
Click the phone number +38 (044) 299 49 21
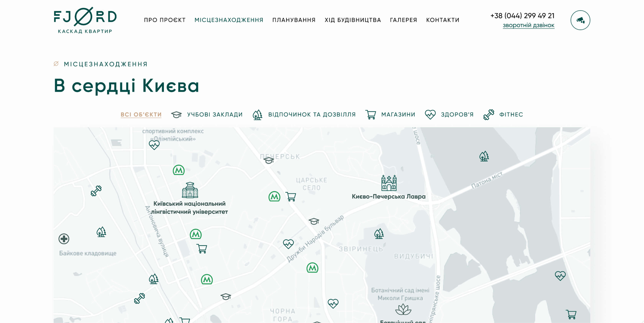coord(522,16)
